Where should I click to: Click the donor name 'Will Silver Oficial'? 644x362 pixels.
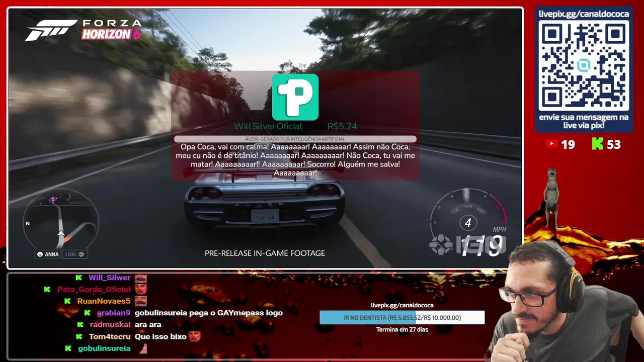click(268, 126)
